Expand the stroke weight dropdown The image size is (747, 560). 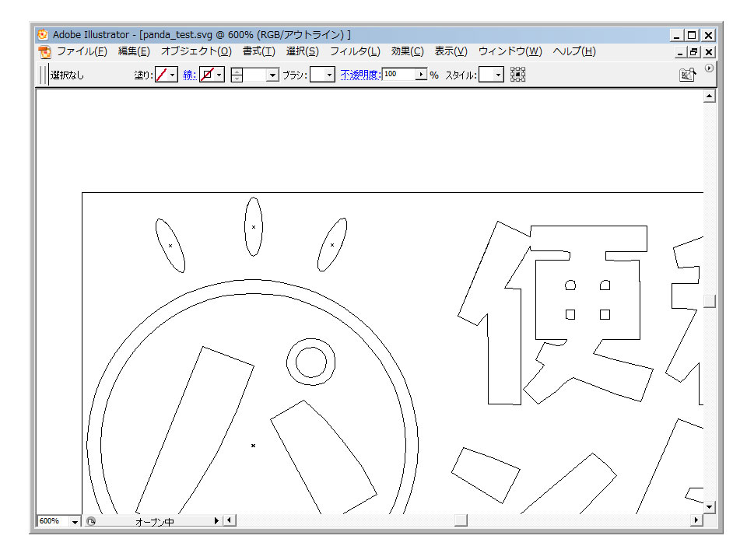[272, 75]
